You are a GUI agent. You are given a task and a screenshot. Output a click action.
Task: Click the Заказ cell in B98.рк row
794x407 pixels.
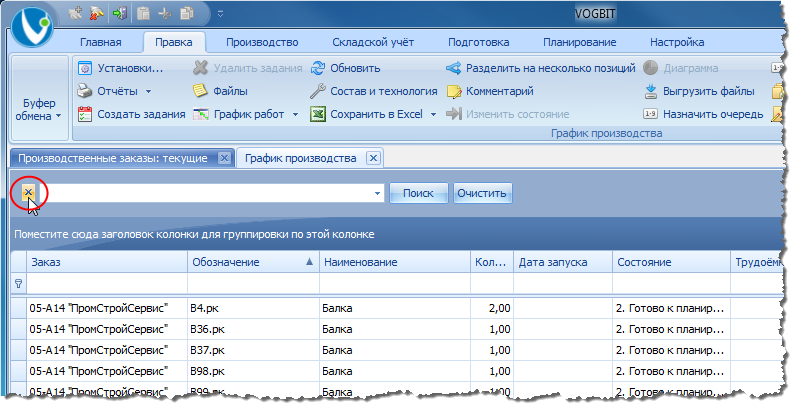tap(107, 371)
